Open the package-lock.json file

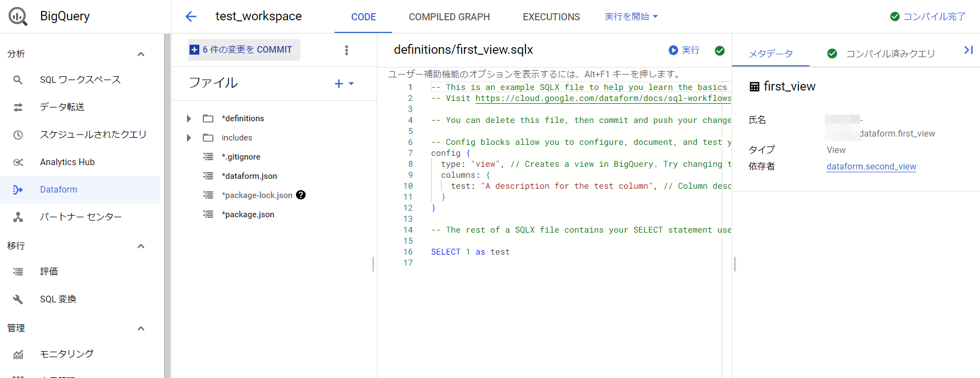[x=257, y=195]
